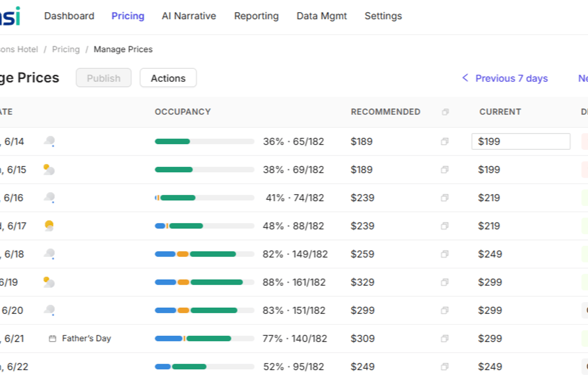This screenshot has width=588, height=379.
Task: Click the weather icon on 6/14
Action: [x=49, y=141]
